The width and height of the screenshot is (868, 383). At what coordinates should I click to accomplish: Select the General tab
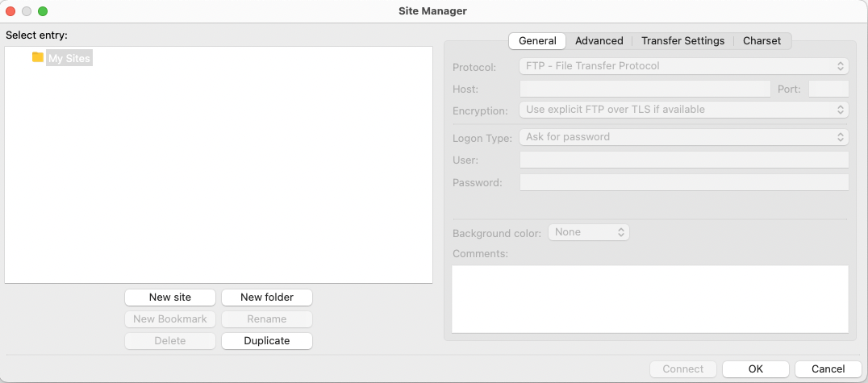click(x=537, y=40)
